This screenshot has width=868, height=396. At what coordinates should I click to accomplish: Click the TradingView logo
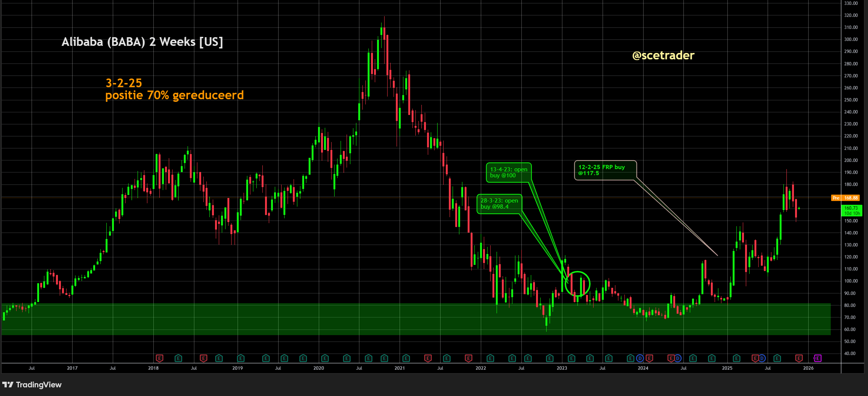[x=32, y=384]
